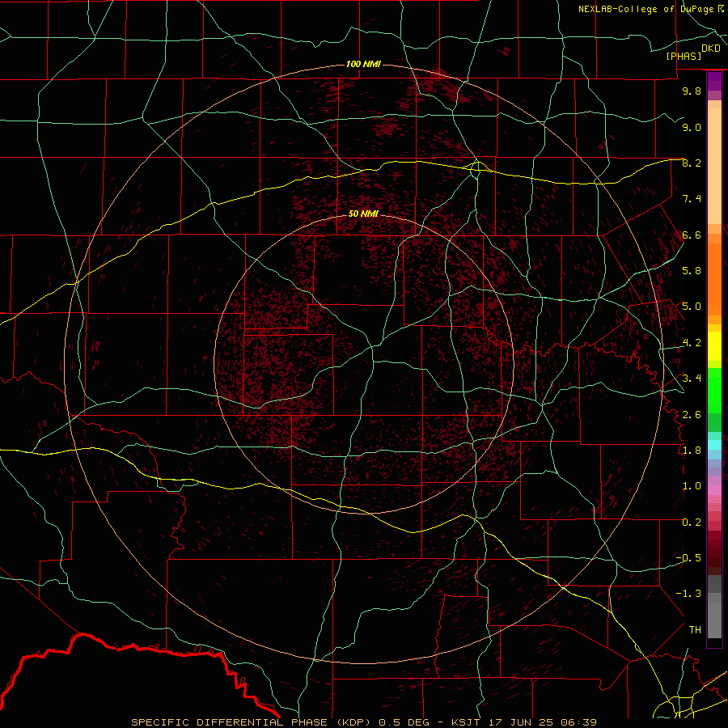Pick the yellow swatch beside 4.2
Screen dimensions: 728x728
pyautogui.click(x=714, y=346)
